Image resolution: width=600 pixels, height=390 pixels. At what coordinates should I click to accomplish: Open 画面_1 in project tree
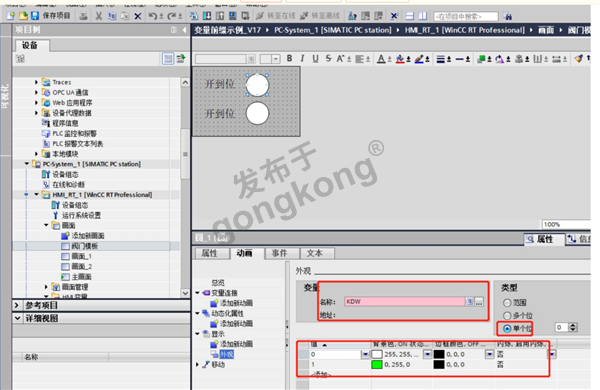point(81,256)
